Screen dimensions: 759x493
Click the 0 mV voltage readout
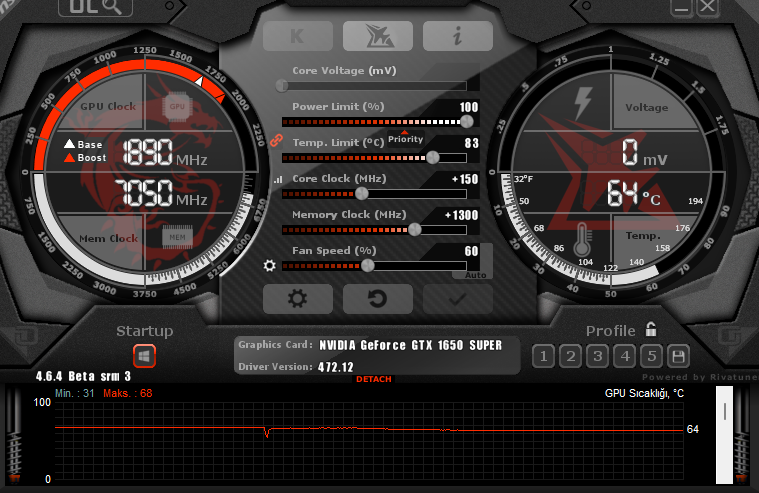[x=645, y=152]
